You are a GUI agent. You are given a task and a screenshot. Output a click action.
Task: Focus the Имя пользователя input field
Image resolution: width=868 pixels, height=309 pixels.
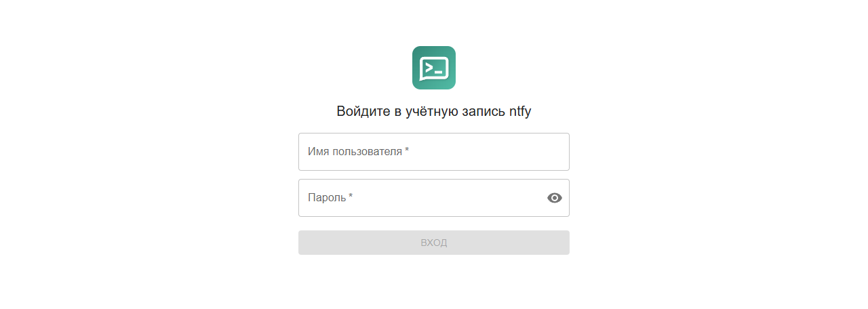click(434, 152)
